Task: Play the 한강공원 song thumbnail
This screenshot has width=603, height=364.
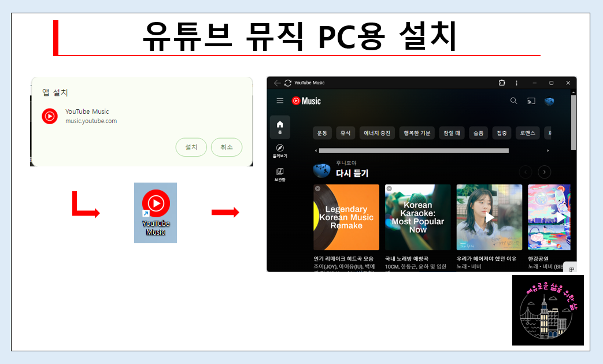Action: (x=549, y=217)
